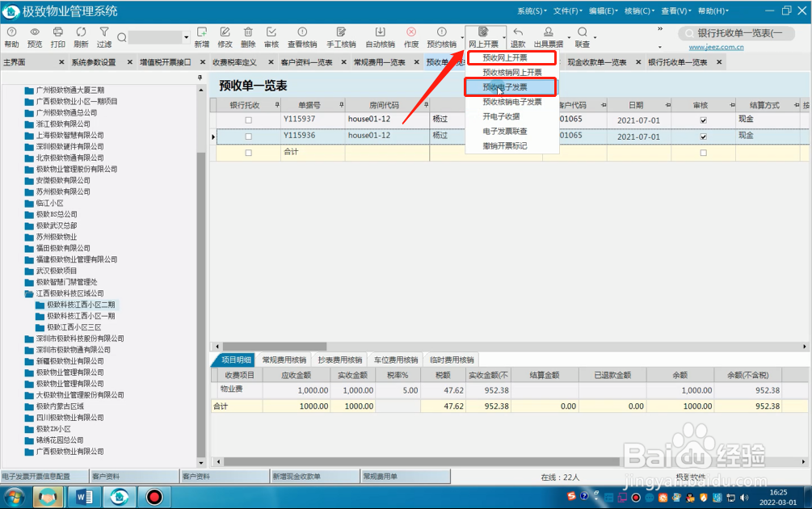Click the 银行托收单一览表 search field at top right
Screen dimensions: 812x509
point(736,33)
